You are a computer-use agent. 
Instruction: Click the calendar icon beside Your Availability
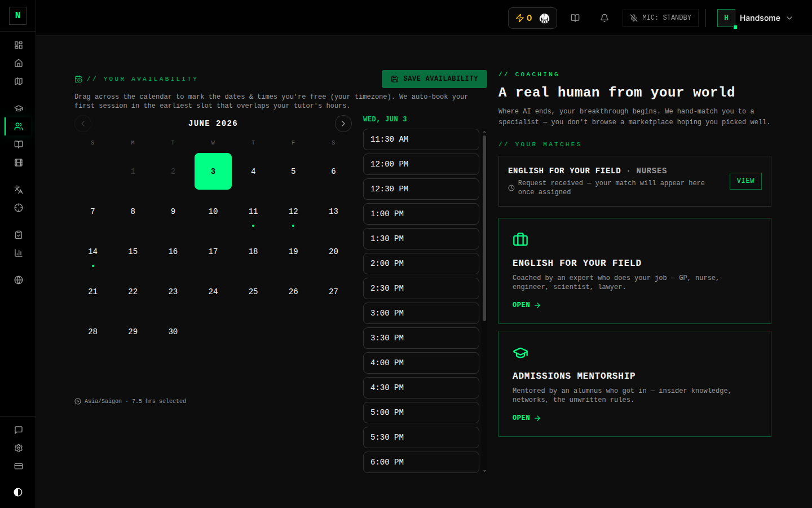click(x=78, y=79)
